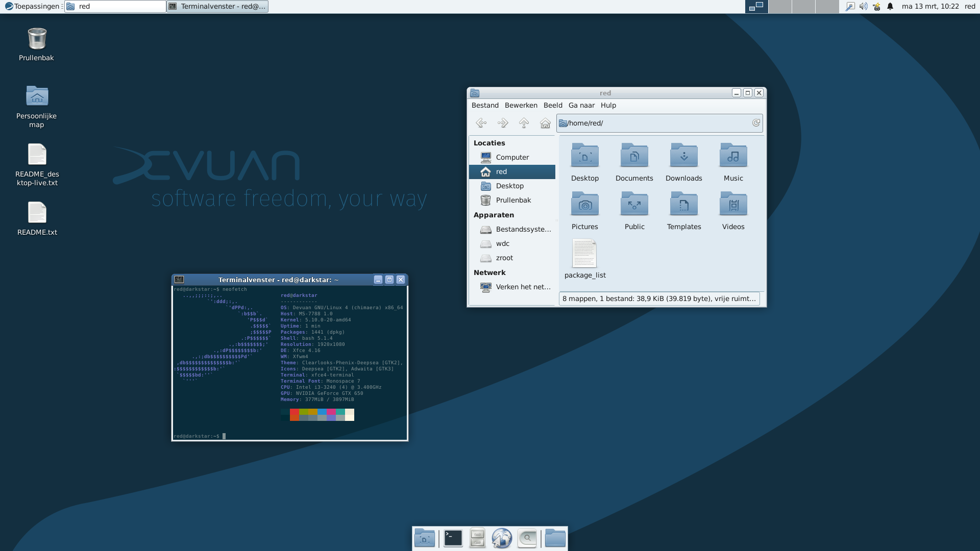The height and width of the screenshot is (551, 980).
Task: Open the Beeld menu
Action: (x=553, y=105)
